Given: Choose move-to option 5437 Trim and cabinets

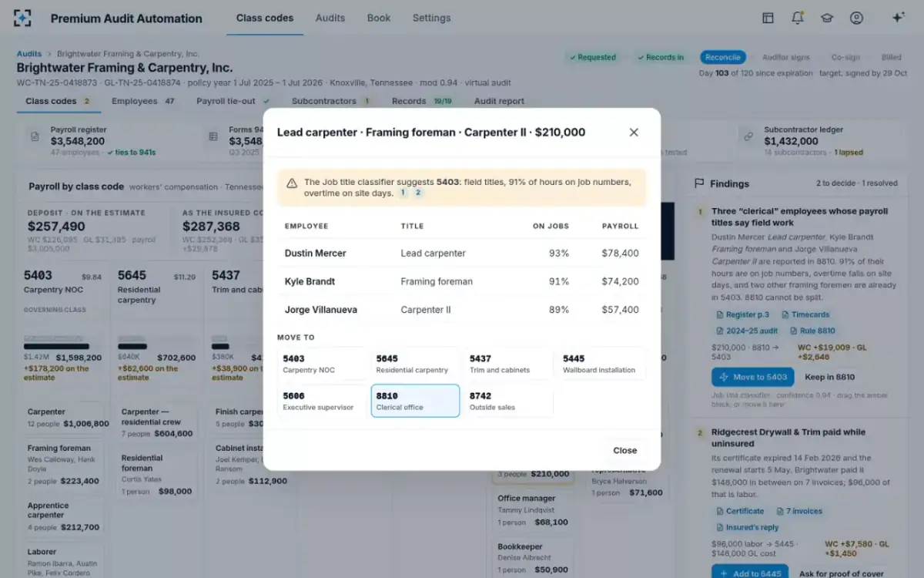Looking at the screenshot, I should tap(508, 364).
